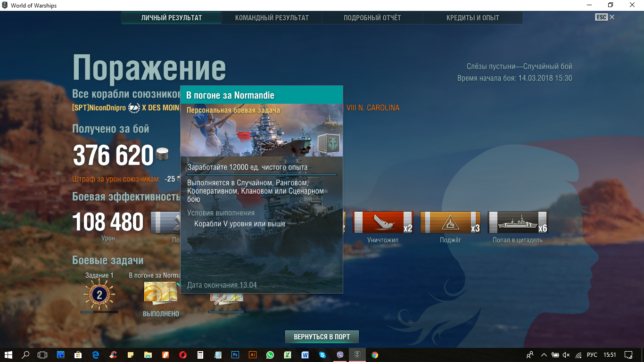Click the Поджёг fire ribbon
The image size is (644, 362).
point(450,222)
